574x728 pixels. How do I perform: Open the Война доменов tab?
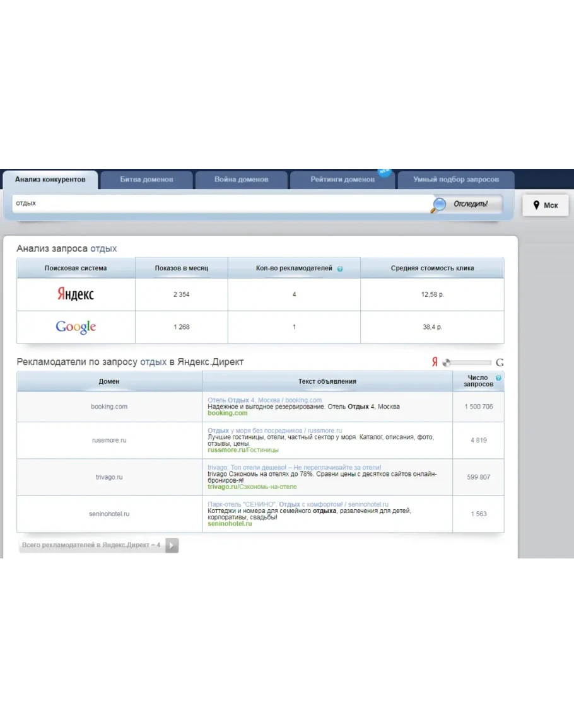pyautogui.click(x=242, y=180)
